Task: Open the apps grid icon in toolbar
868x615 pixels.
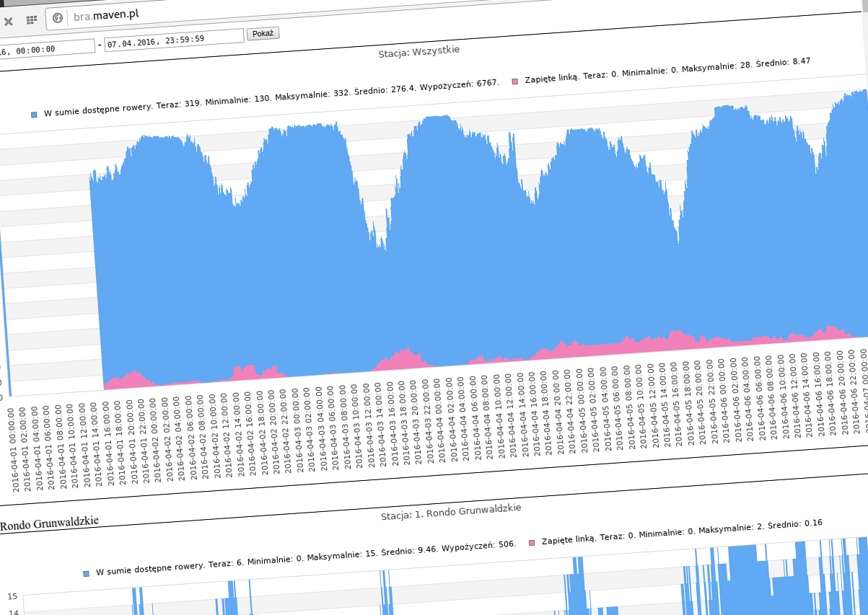Action: [32, 20]
